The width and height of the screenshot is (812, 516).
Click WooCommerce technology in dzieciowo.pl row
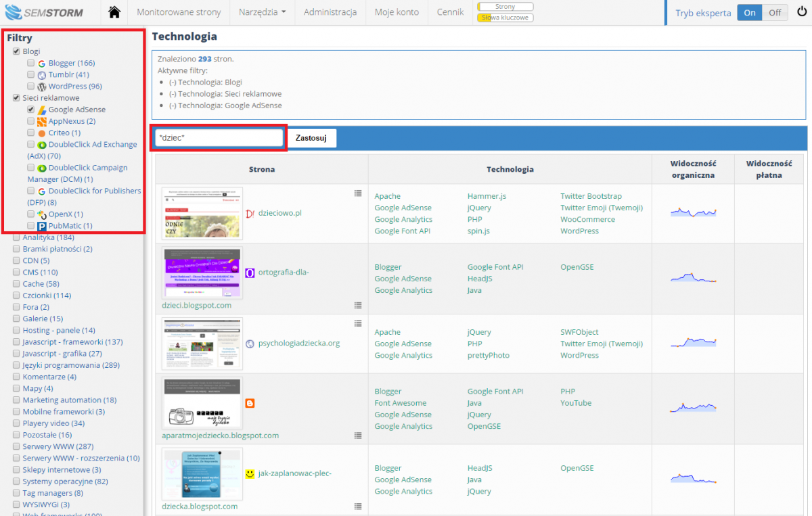(587, 219)
